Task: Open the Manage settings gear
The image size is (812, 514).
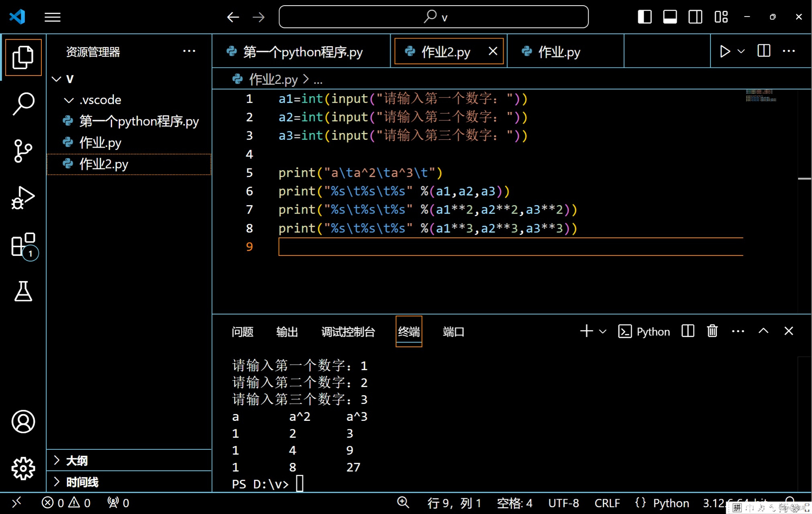Action: [x=23, y=468]
